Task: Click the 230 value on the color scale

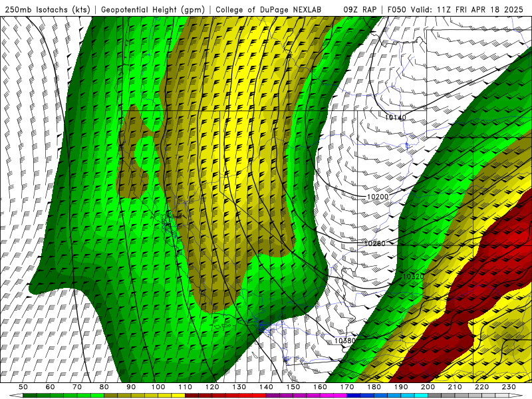Action: tap(509, 387)
